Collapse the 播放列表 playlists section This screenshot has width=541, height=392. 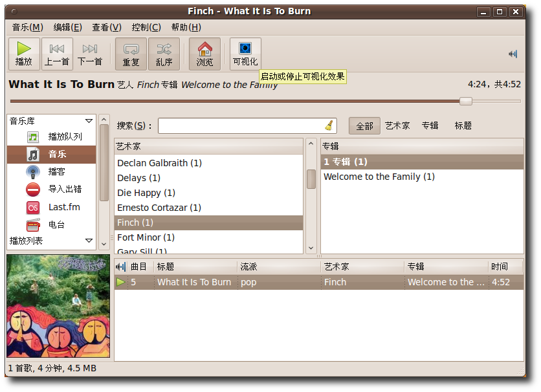(89, 240)
